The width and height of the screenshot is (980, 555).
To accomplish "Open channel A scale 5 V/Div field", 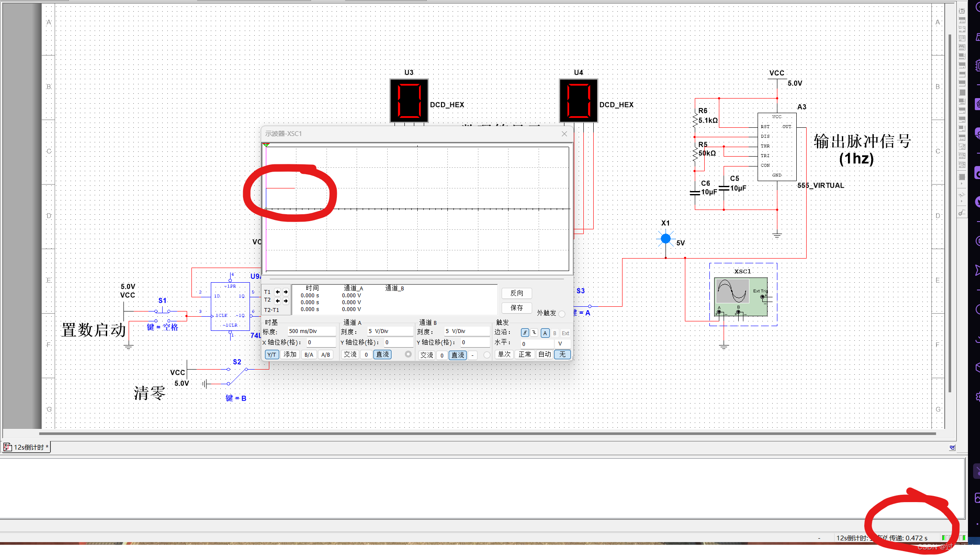I will 389,331.
